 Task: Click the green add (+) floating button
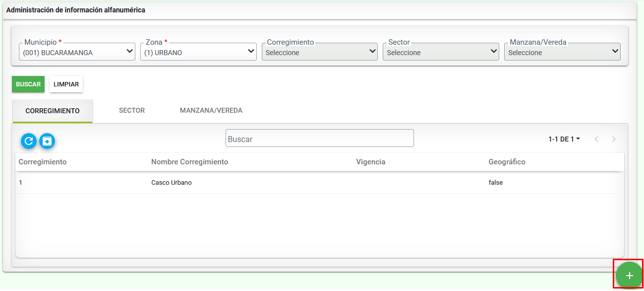click(629, 275)
